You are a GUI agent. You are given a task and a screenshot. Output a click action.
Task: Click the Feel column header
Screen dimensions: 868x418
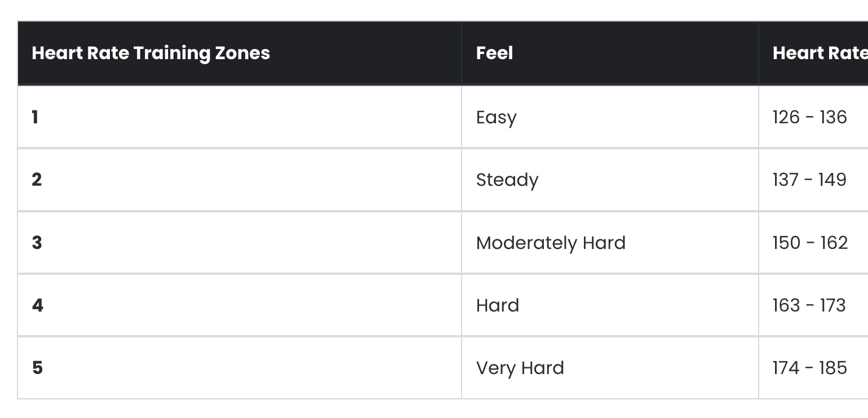point(494,53)
